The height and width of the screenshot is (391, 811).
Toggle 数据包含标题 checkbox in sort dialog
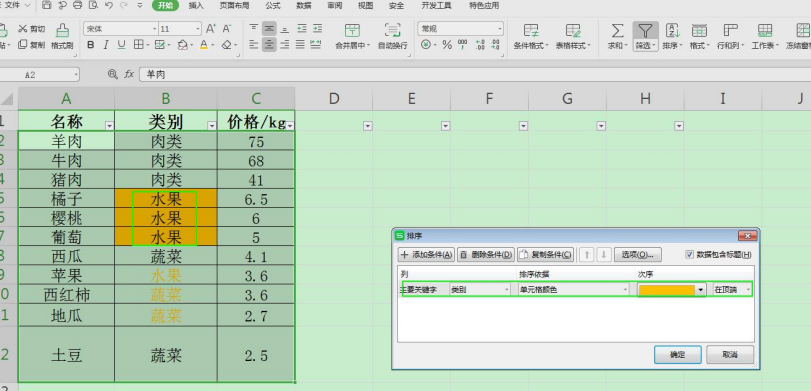click(x=689, y=254)
